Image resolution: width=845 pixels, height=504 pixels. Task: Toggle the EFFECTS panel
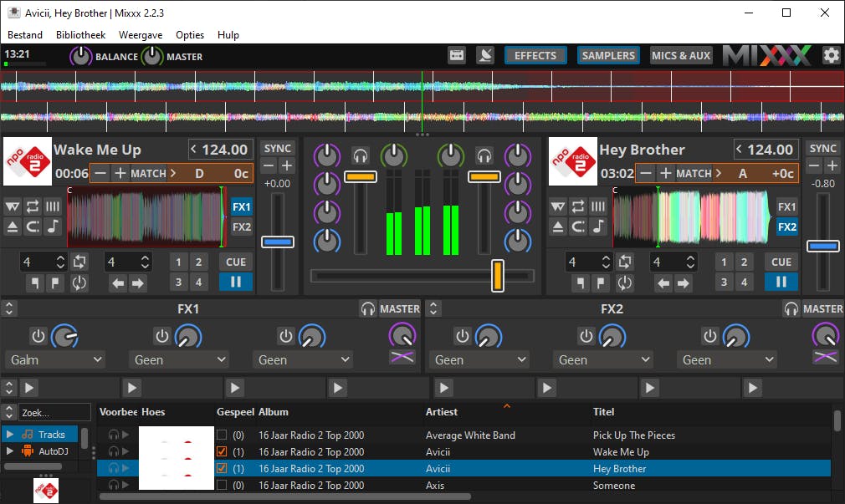pos(535,55)
